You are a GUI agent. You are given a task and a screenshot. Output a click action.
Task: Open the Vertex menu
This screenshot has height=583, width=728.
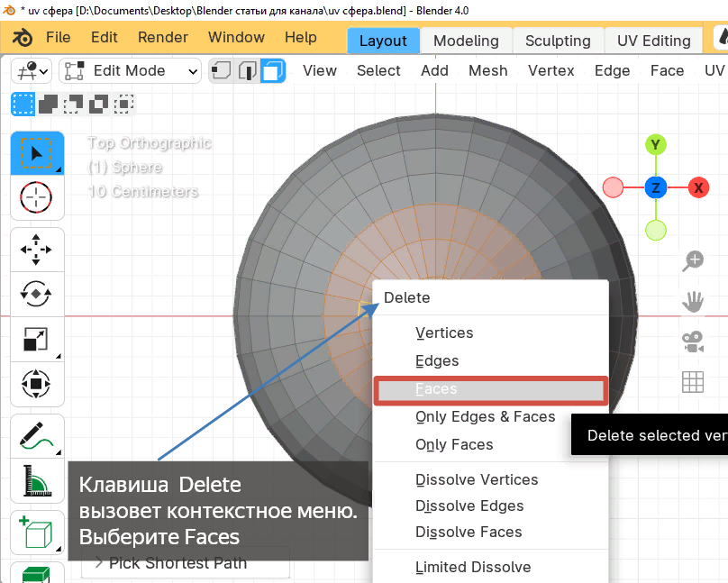pos(551,70)
